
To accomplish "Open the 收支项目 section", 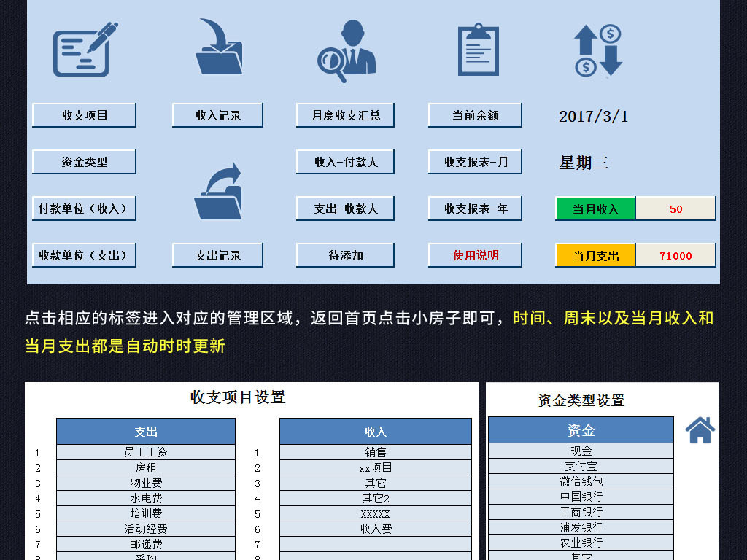I will [83, 114].
